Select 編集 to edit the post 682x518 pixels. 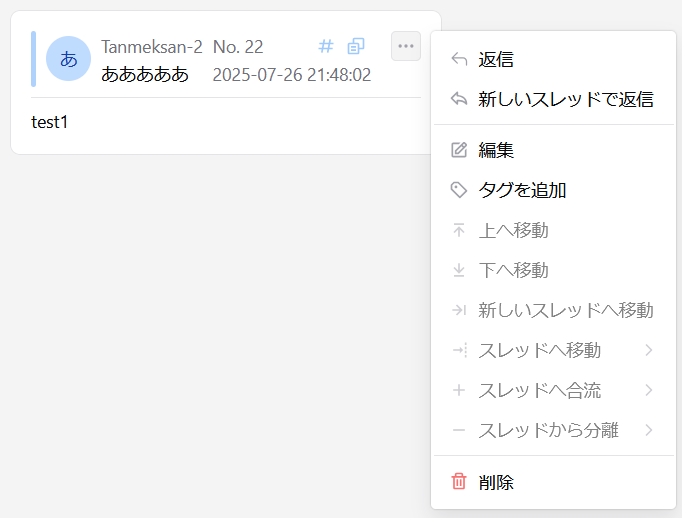[496, 150]
